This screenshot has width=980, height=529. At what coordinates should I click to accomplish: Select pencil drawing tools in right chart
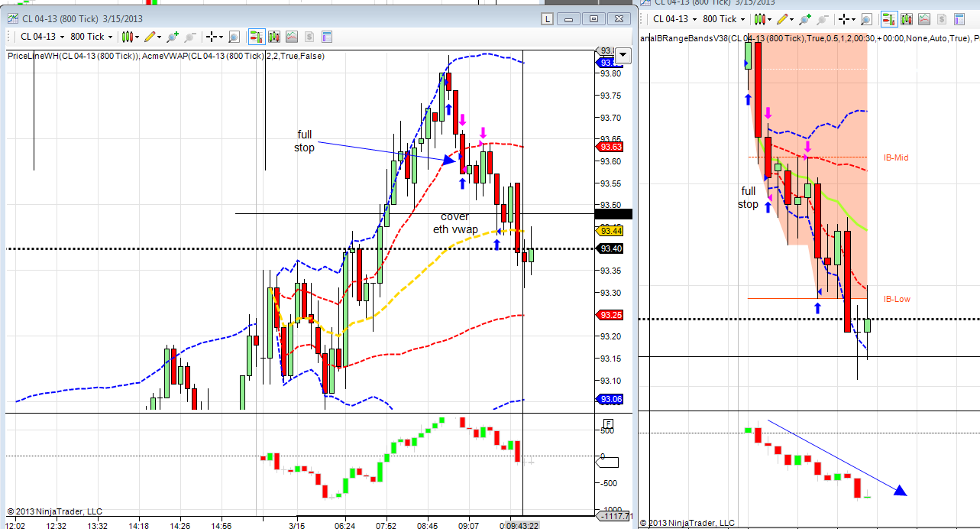[x=781, y=19]
